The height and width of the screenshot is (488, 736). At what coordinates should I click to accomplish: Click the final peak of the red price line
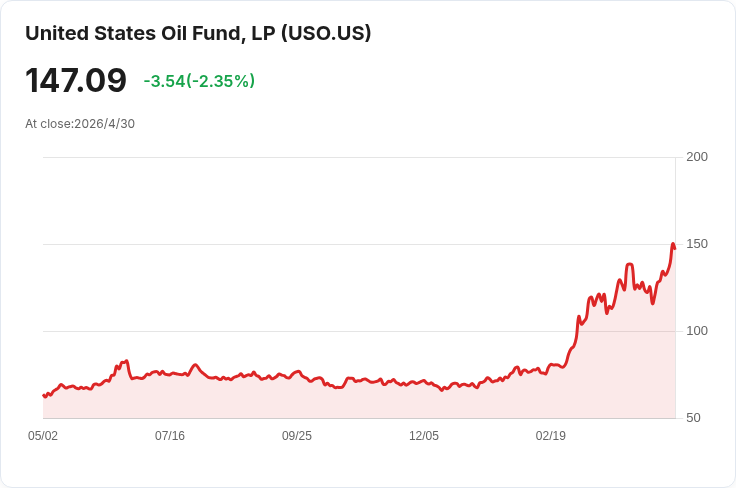673,244
